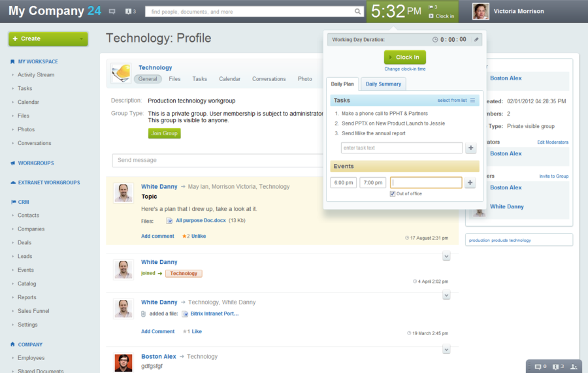This screenshot has height=373, width=588.
Task: Click the Send message field
Action: coord(218,161)
